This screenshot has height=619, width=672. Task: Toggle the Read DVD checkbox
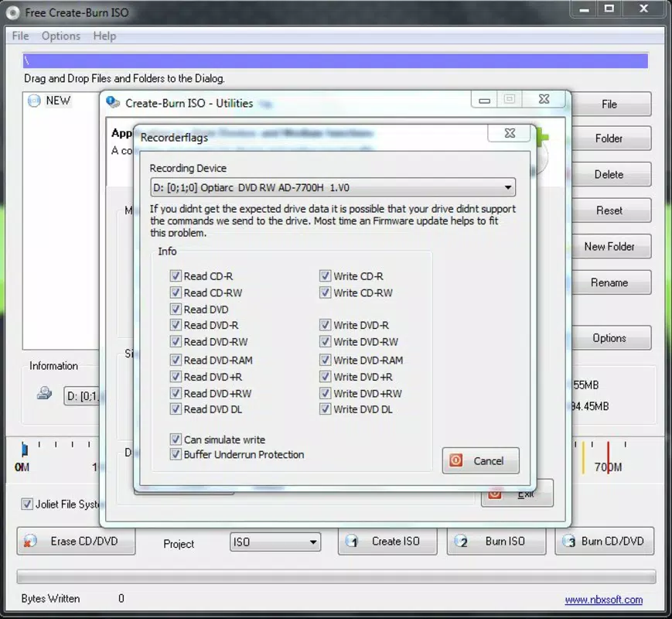tap(176, 309)
